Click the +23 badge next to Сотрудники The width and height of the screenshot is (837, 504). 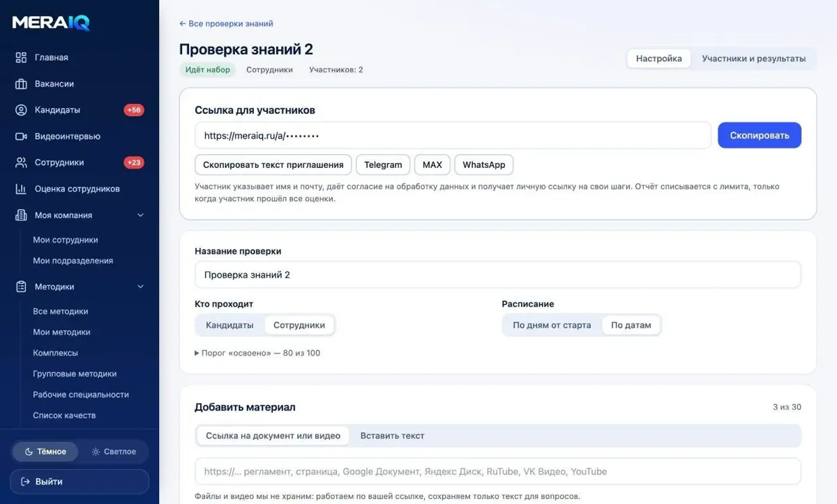point(134,162)
